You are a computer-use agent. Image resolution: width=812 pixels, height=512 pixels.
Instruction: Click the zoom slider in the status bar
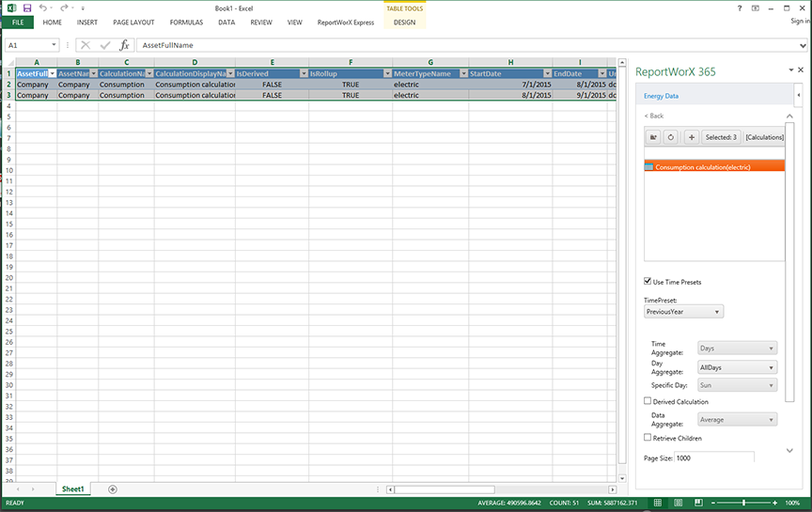[744, 503]
